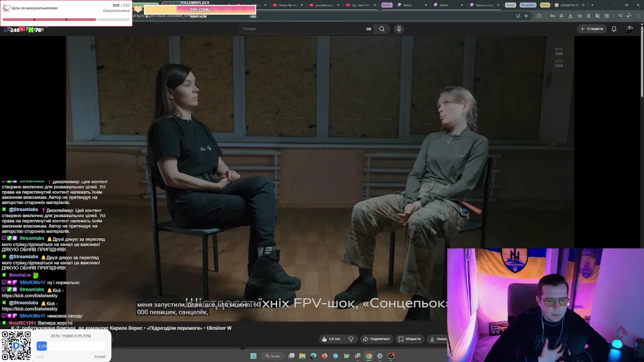Click the 'Зберегти' save button
This screenshot has height=362, width=644.
(x=410, y=339)
